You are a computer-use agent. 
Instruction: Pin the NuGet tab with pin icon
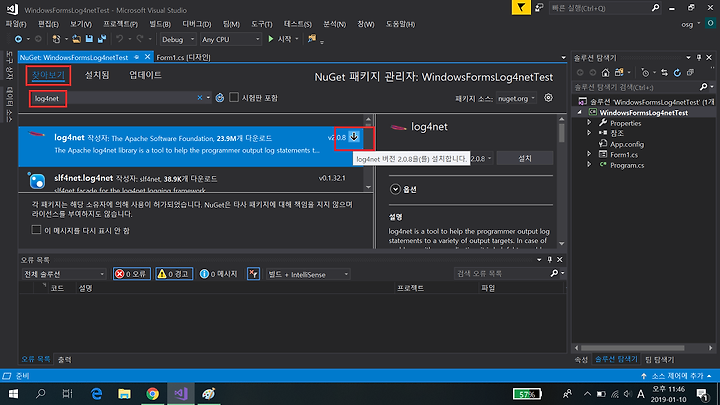pyautogui.click(x=136, y=57)
